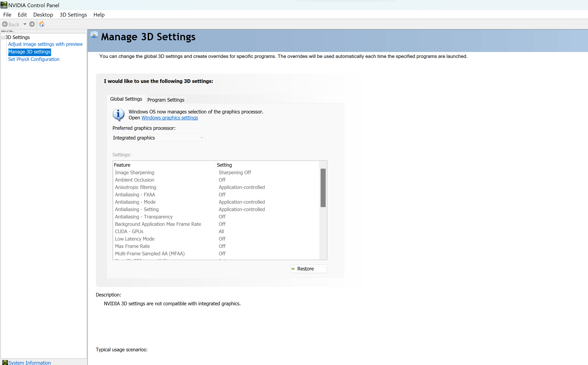Collapse the 3D Settings tree node
Viewport: 588px width, 365px height.
click(x=3, y=37)
